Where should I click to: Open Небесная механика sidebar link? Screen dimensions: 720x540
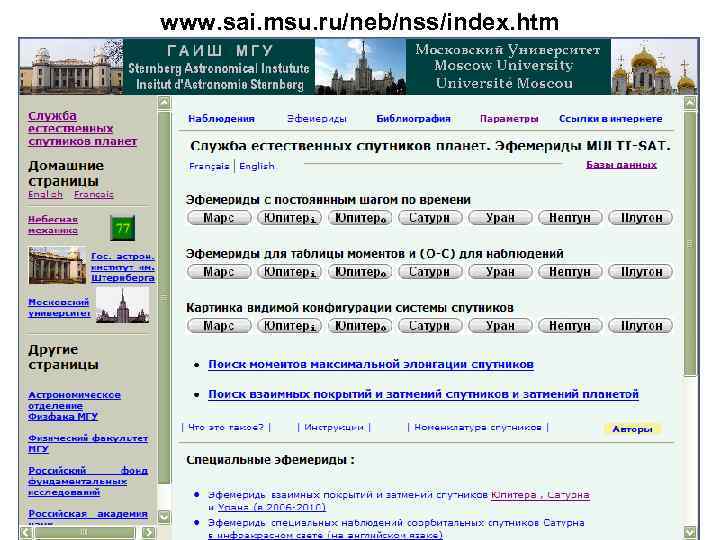coord(53,225)
